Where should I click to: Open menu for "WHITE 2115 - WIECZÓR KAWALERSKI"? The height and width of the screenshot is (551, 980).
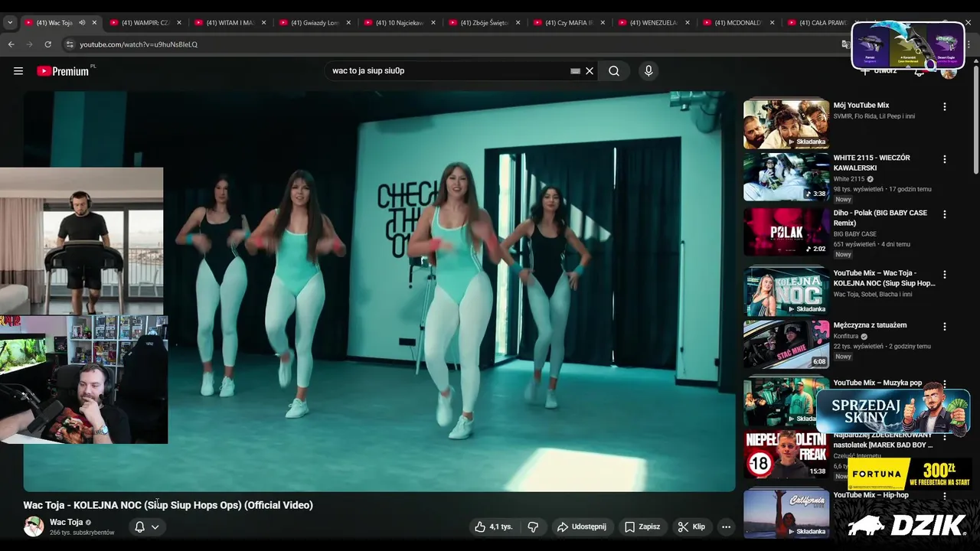[x=944, y=159]
